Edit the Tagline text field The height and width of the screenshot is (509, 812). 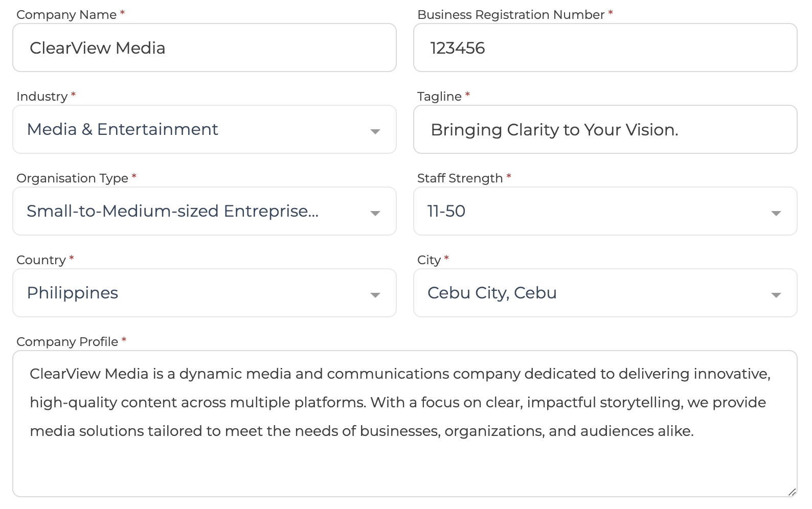tap(605, 130)
